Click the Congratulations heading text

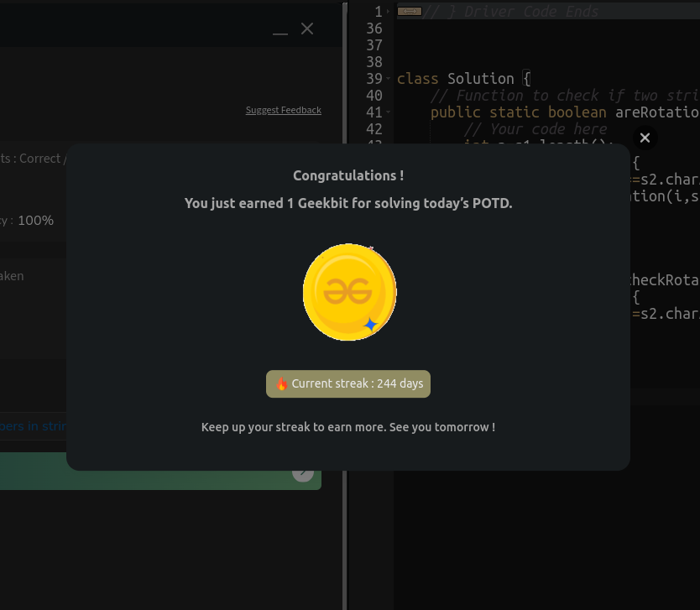tap(348, 176)
